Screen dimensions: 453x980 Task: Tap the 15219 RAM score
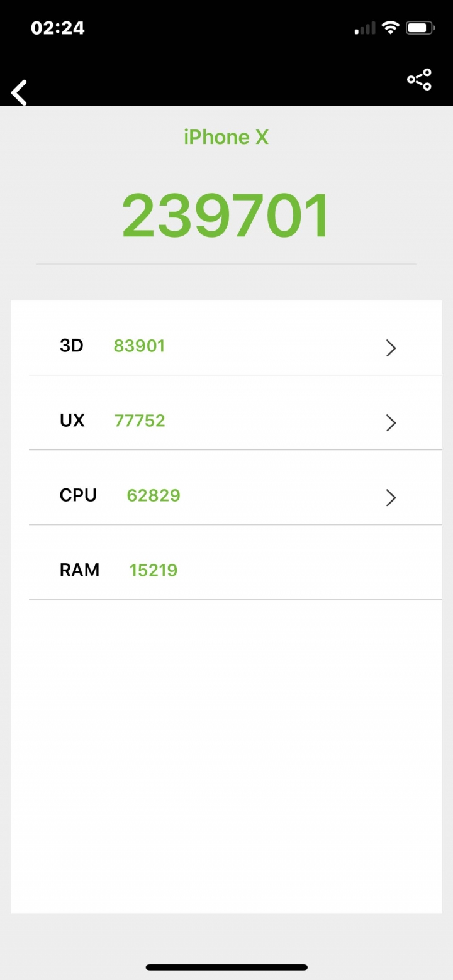(x=154, y=570)
